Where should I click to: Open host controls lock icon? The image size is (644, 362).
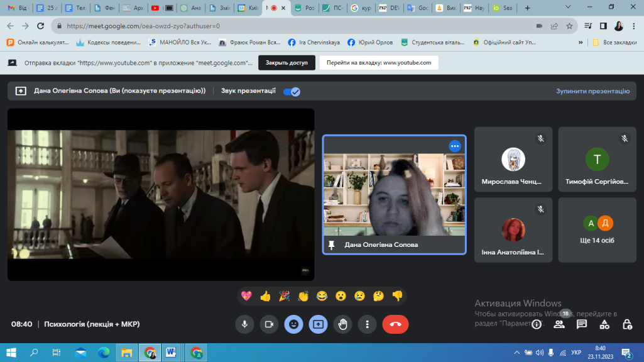coord(627,324)
